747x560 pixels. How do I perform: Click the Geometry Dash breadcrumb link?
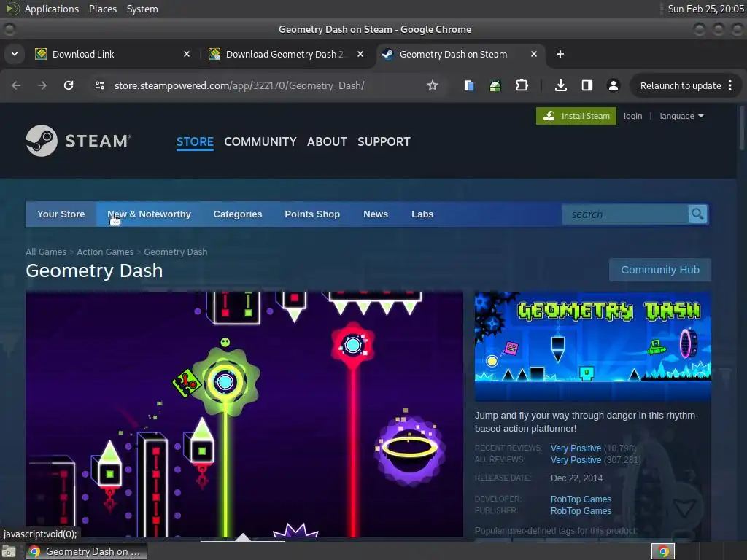click(x=175, y=252)
